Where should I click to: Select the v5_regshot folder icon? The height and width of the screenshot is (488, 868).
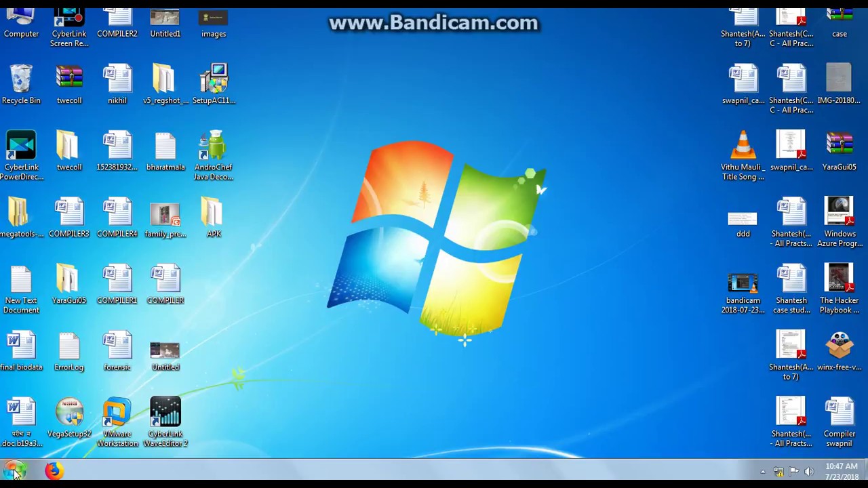165,84
